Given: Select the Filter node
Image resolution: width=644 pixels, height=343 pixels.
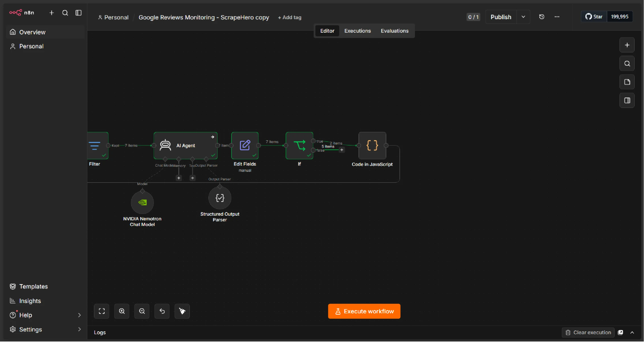Looking at the screenshot, I should [x=98, y=146].
